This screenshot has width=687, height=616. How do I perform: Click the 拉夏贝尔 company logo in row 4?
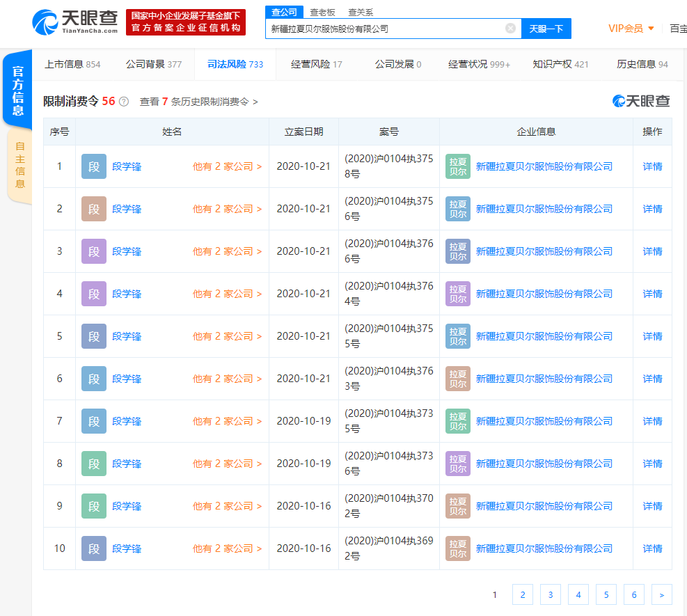[458, 294]
